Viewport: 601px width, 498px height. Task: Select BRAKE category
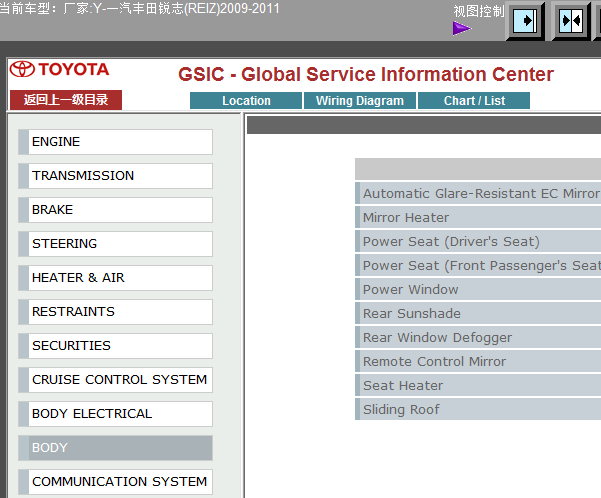click(x=115, y=210)
